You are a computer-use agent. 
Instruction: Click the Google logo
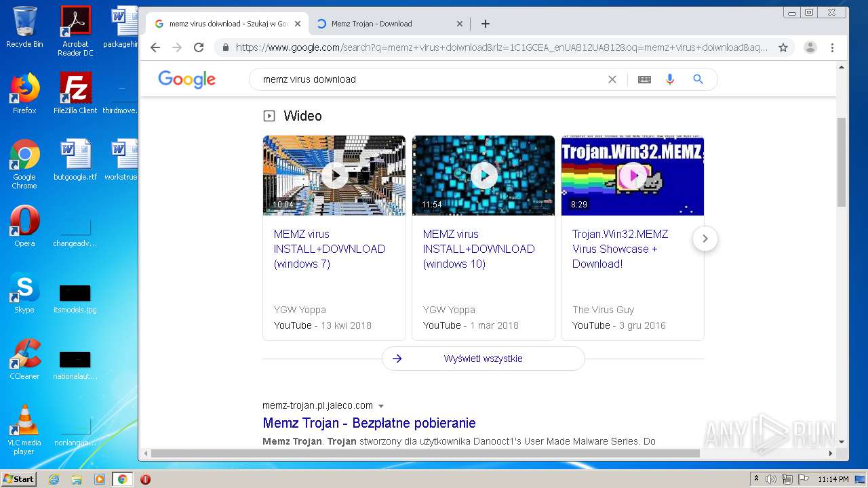(x=186, y=79)
